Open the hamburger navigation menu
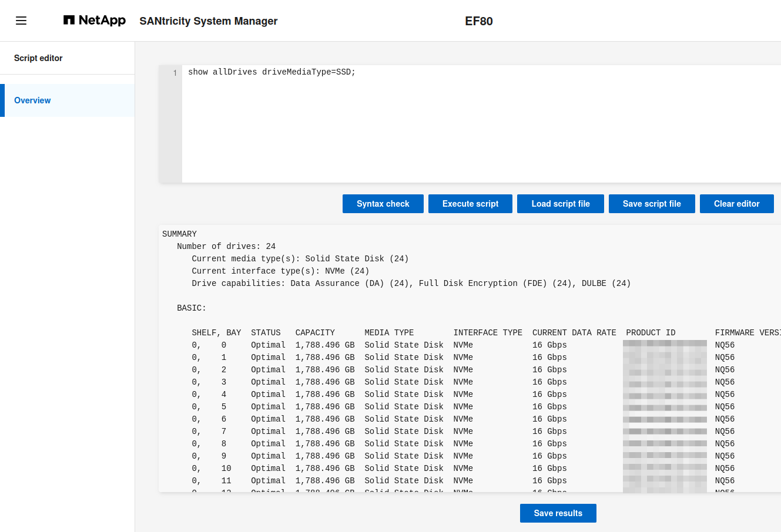The image size is (781, 532). tap(21, 21)
